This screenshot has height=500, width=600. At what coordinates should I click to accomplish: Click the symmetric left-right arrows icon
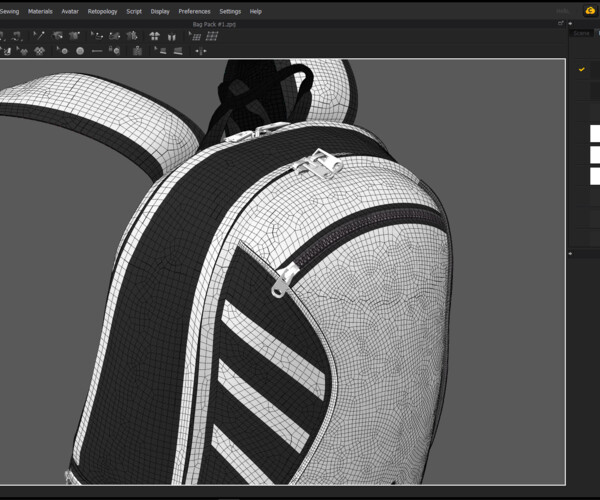point(201,51)
